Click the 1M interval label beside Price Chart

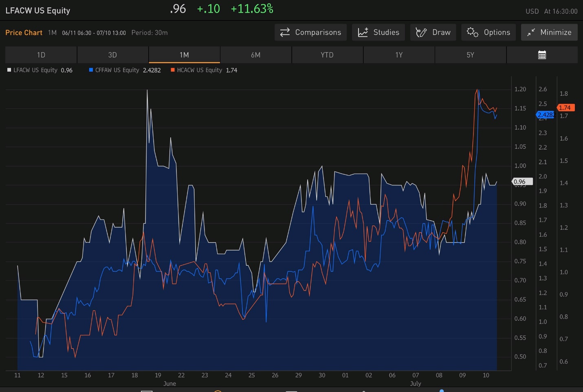click(52, 33)
